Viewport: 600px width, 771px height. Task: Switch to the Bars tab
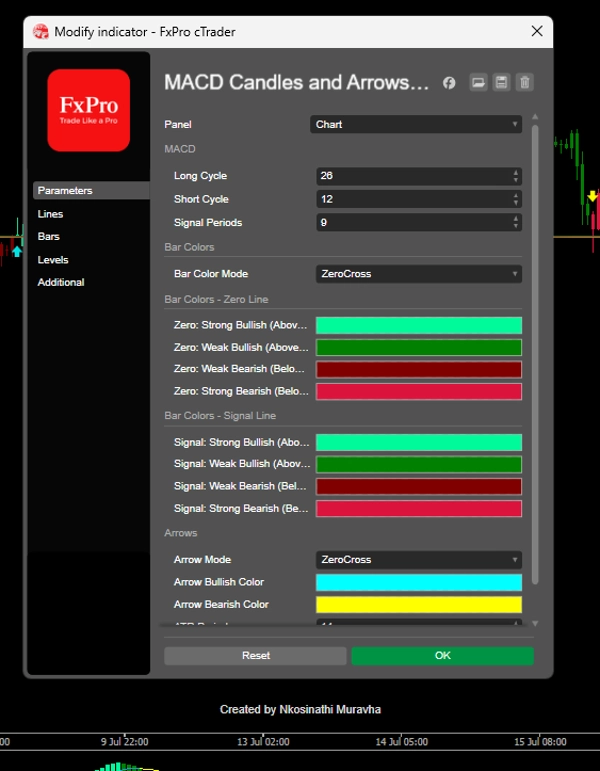pos(48,237)
